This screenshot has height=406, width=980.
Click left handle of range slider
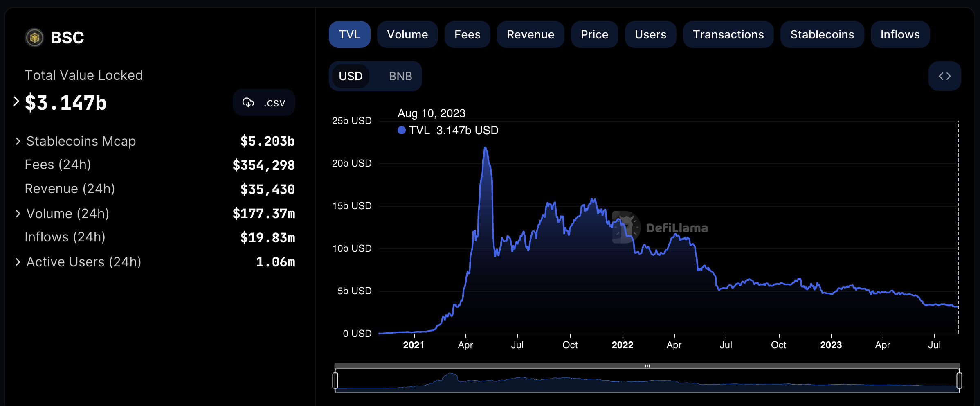tap(335, 380)
